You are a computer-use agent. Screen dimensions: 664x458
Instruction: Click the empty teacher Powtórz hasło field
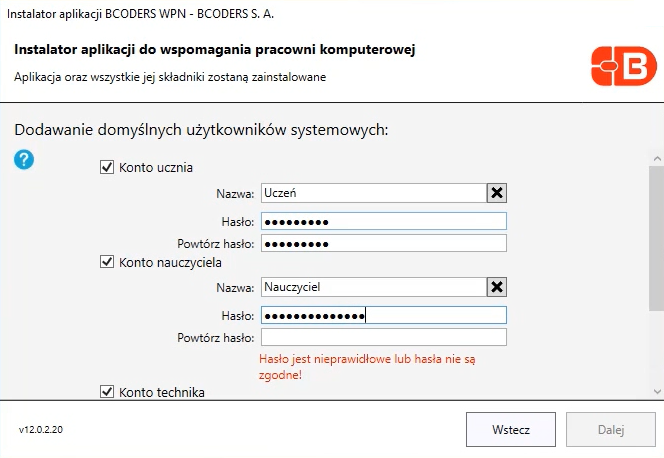pos(384,337)
